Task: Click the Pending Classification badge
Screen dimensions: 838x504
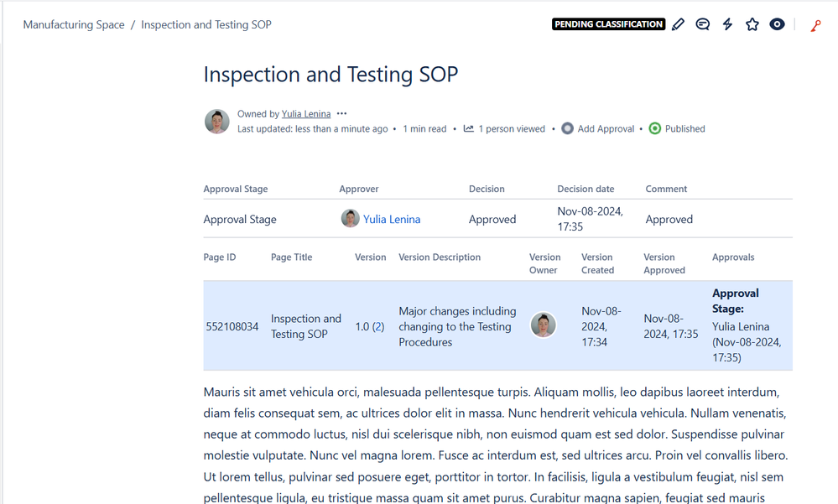Action: (x=608, y=24)
